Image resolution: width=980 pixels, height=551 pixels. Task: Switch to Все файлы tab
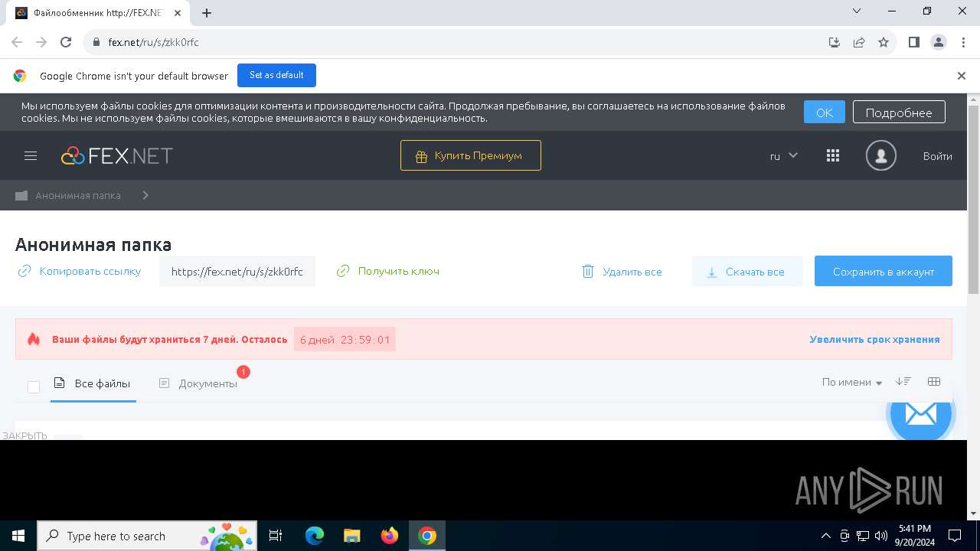pyautogui.click(x=93, y=383)
